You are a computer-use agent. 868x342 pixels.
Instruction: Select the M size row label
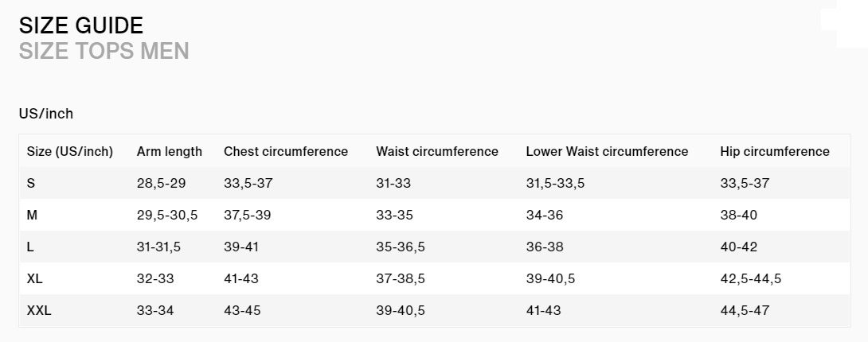(32, 215)
